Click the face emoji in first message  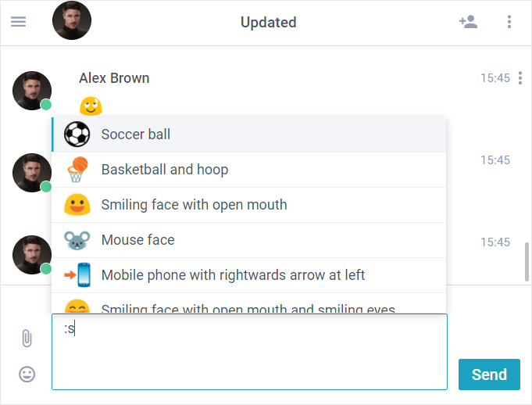click(91, 106)
